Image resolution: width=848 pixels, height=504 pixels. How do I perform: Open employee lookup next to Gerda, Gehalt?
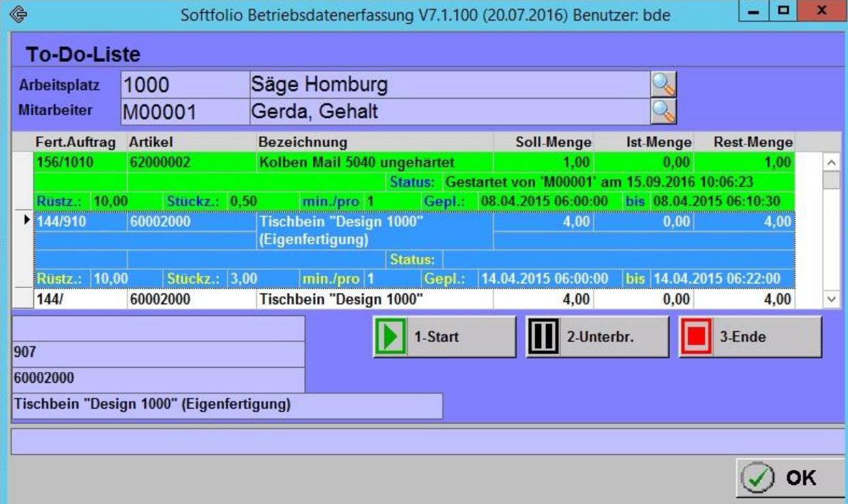[663, 112]
